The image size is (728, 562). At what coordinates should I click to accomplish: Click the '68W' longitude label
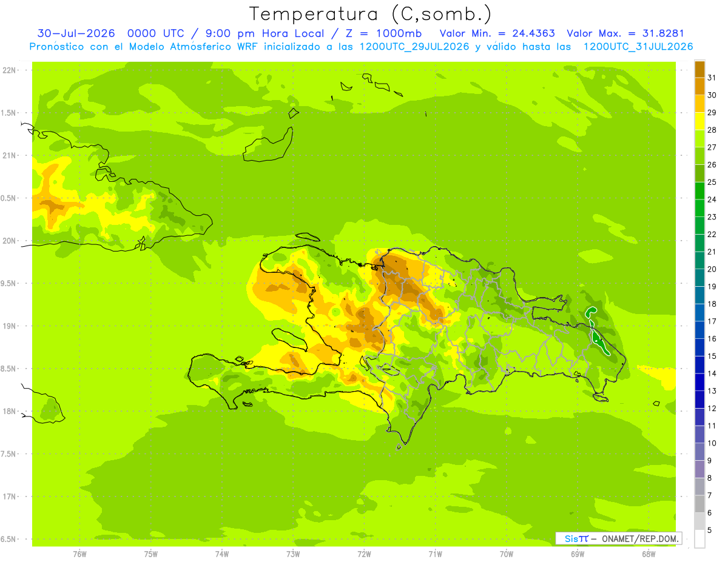(649, 554)
